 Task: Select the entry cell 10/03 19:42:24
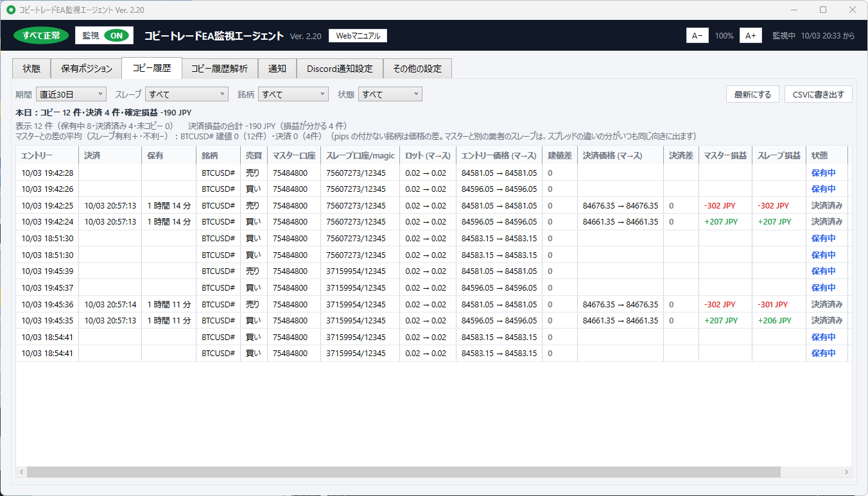coord(47,221)
